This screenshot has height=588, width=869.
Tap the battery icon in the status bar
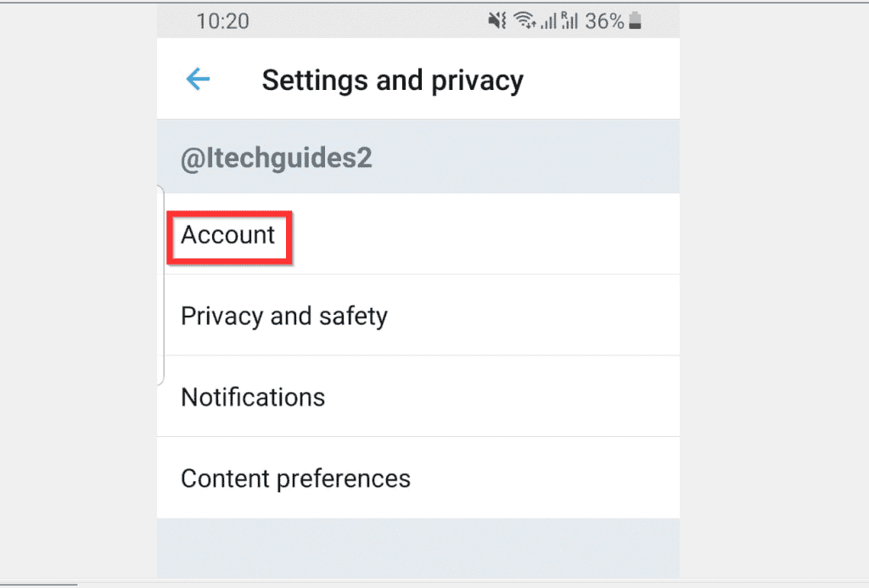[x=635, y=21]
